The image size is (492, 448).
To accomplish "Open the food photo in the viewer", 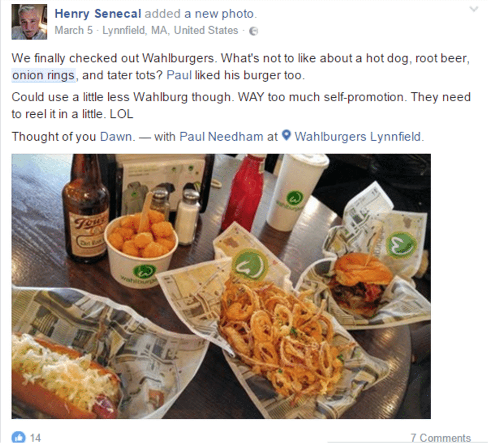I will tap(221, 286).
